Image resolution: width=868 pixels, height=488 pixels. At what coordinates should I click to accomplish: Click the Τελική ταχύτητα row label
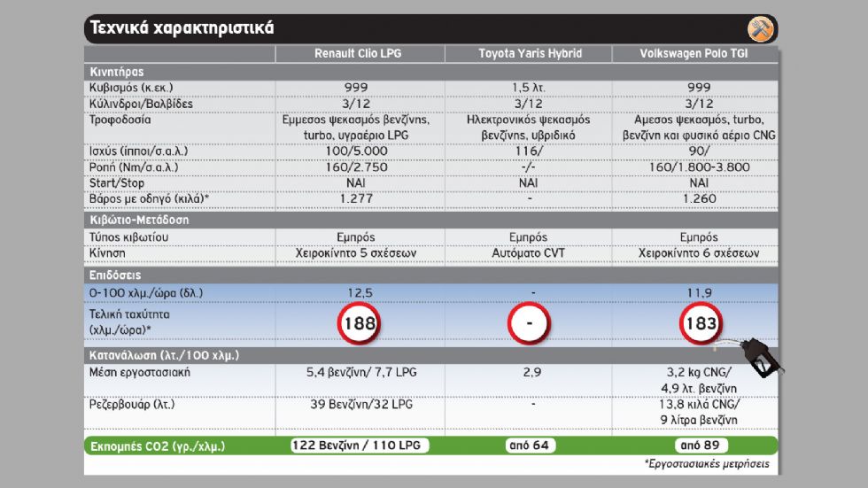coord(129,322)
